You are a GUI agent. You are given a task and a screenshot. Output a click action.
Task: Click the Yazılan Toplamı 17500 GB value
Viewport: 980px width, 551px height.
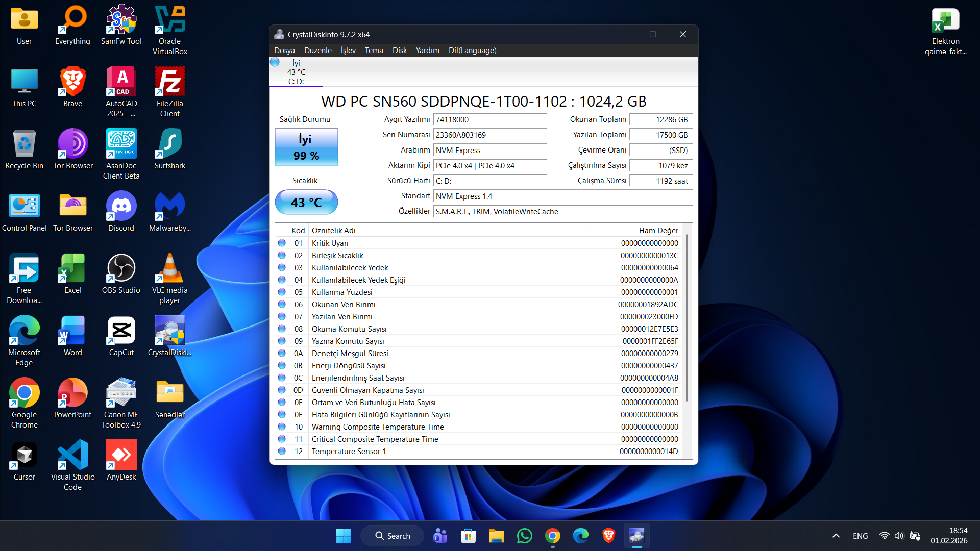pos(660,135)
